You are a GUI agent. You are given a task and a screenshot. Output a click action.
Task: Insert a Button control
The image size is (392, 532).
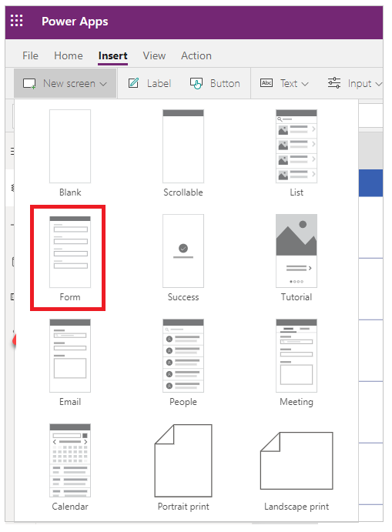[215, 83]
